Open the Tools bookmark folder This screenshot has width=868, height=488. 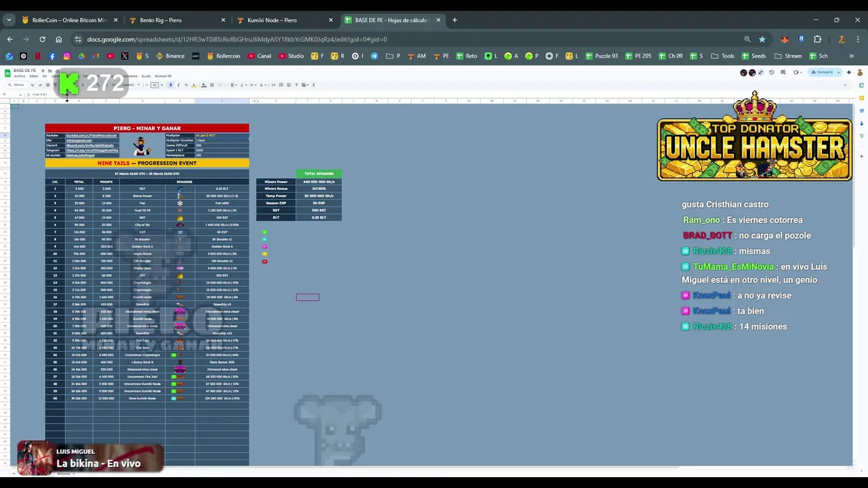(x=722, y=56)
